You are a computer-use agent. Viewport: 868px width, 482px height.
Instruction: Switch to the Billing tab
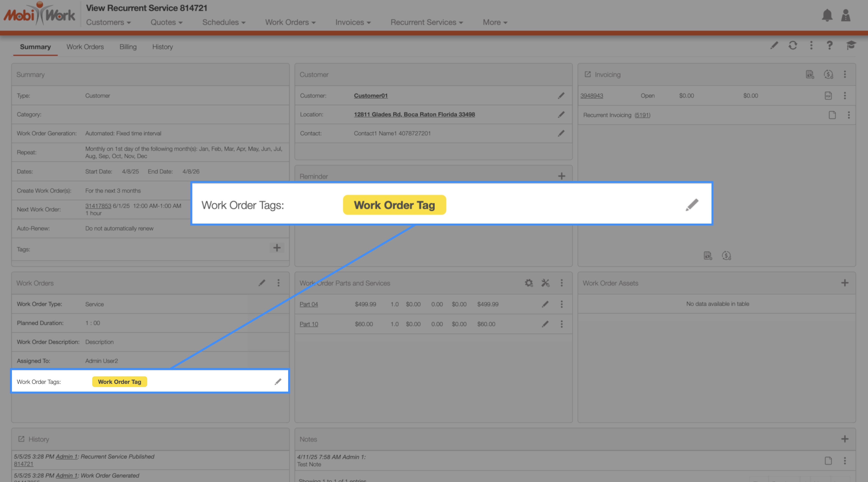click(x=128, y=47)
